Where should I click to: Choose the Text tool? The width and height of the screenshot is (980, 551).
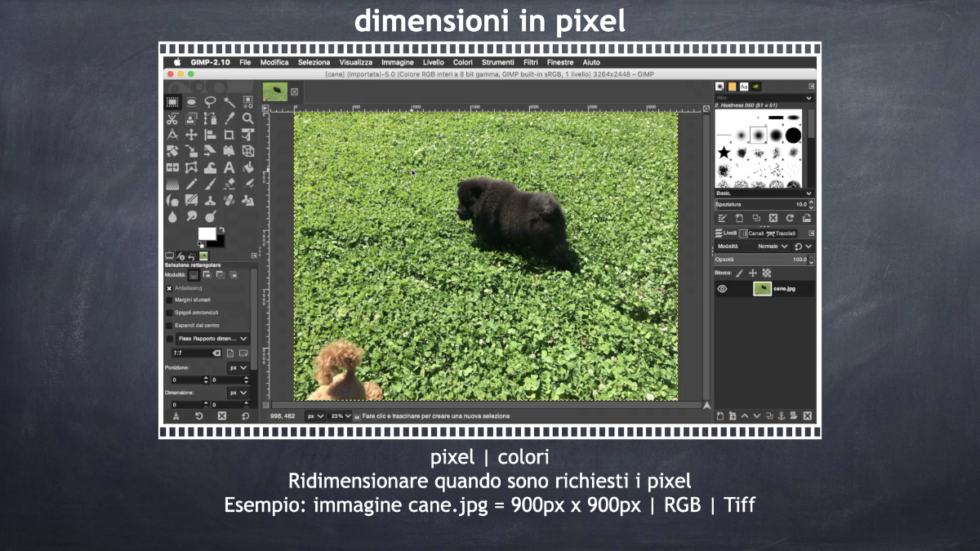(229, 167)
